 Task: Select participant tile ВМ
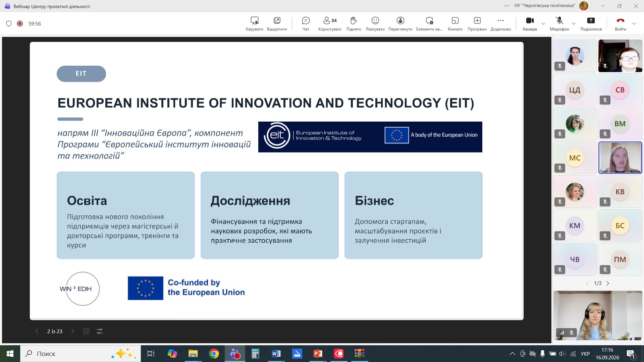[x=620, y=124]
